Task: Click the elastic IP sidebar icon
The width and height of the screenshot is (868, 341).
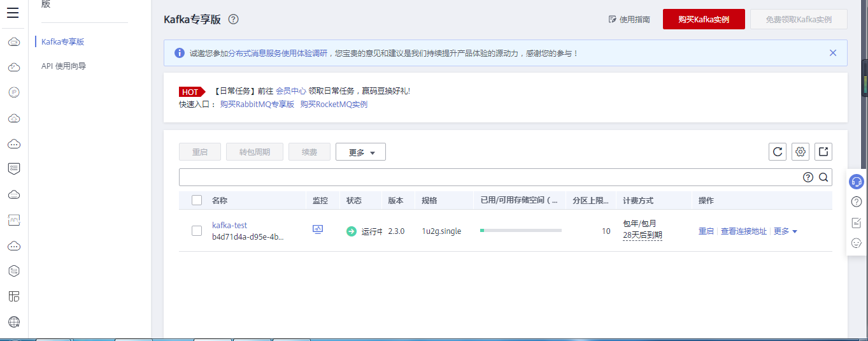Action: coord(13,92)
